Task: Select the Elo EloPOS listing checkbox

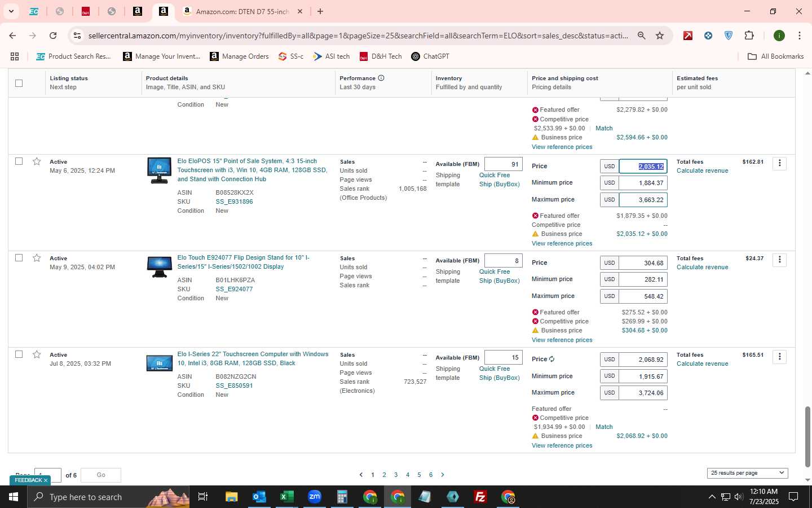Action: click(x=19, y=161)
